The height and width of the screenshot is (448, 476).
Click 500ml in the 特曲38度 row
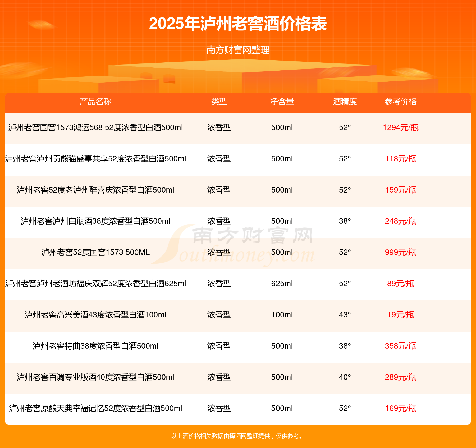[282, 346]
